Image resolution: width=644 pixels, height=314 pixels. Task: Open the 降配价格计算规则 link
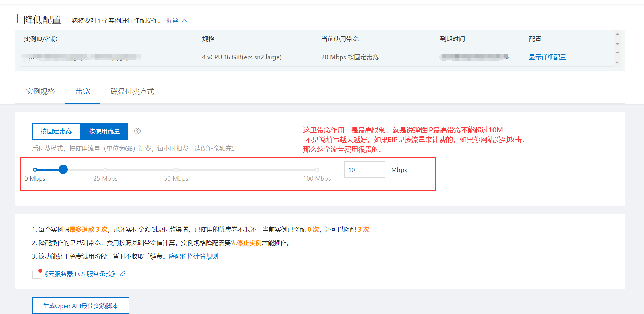pos(194,256)
